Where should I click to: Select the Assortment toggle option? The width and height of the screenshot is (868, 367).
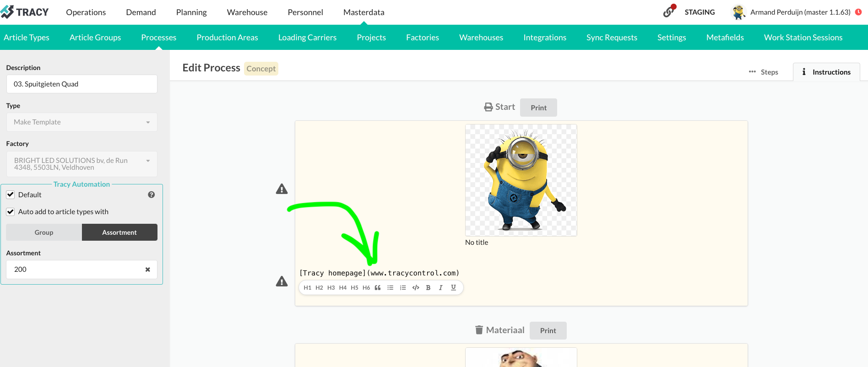(x=119, y=232)
